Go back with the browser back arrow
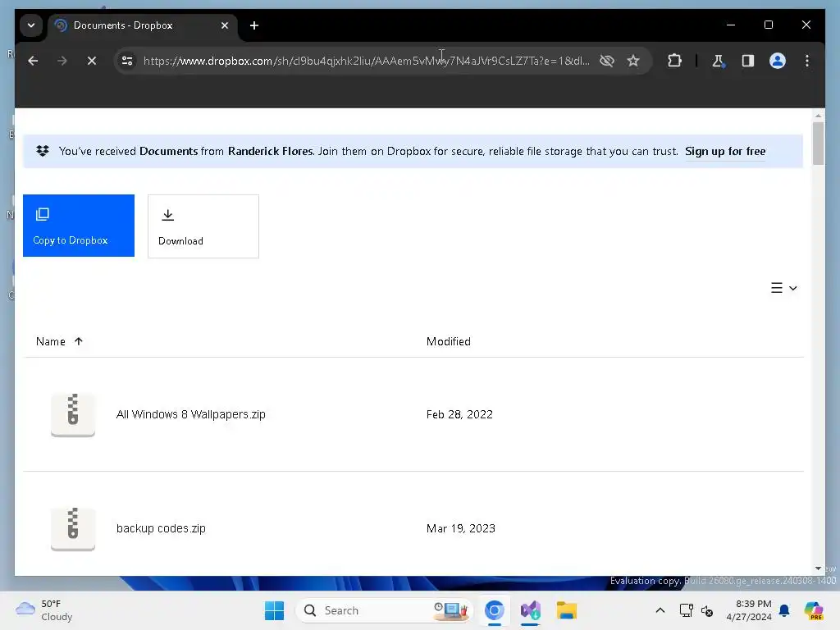 pos(33,61)
